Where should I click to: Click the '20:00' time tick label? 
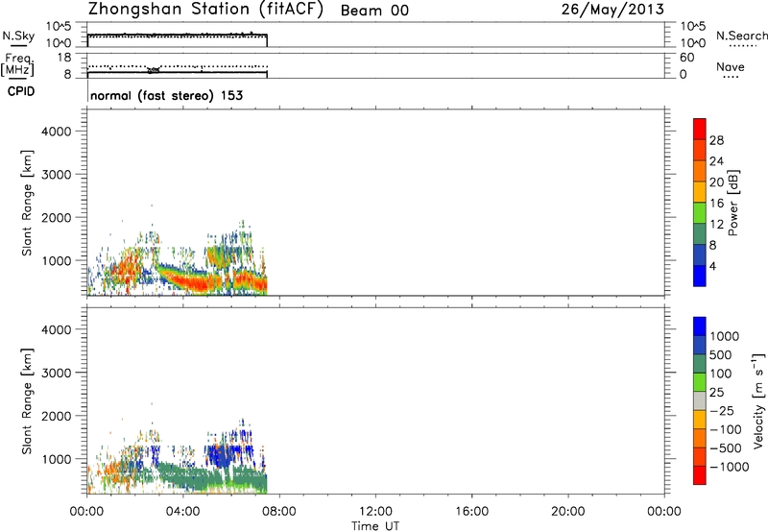(x=567, y=512)
